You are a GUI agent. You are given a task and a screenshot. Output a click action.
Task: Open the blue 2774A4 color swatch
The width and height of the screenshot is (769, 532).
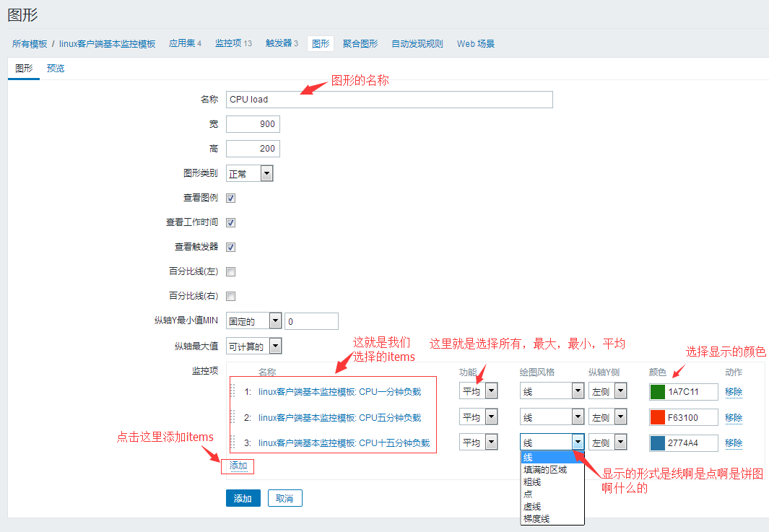click(657, 442)
